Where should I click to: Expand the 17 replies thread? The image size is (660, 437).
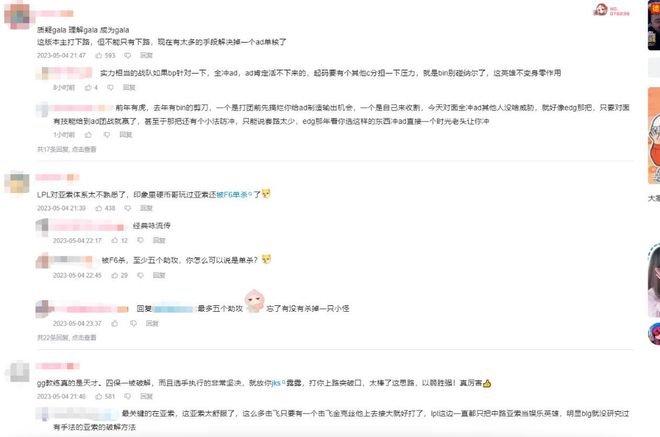point(67,149)
